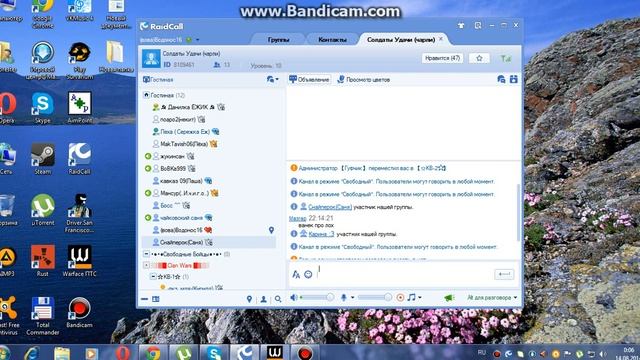
Task: Click the Skype icon on the taskbar
Action: point(214,353)
